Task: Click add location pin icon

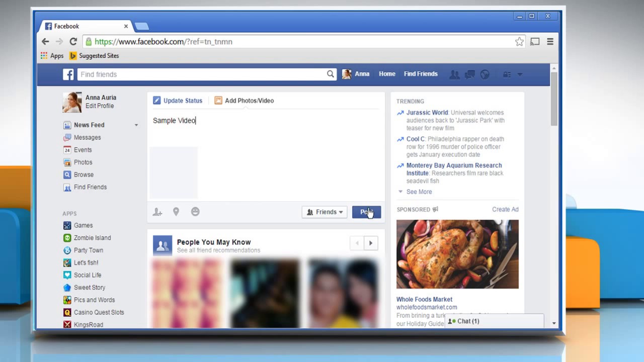Action: pyautogui.click(x=176, y=212)
